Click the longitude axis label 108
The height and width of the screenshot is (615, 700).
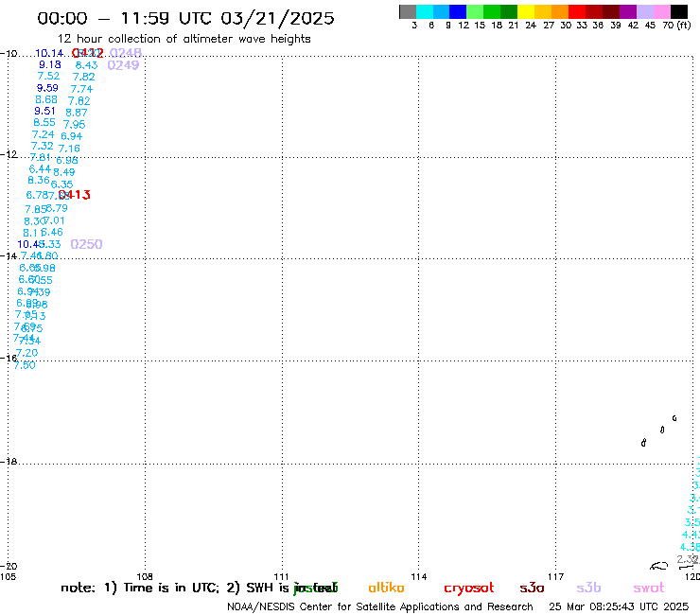click(x=145, y=576)
